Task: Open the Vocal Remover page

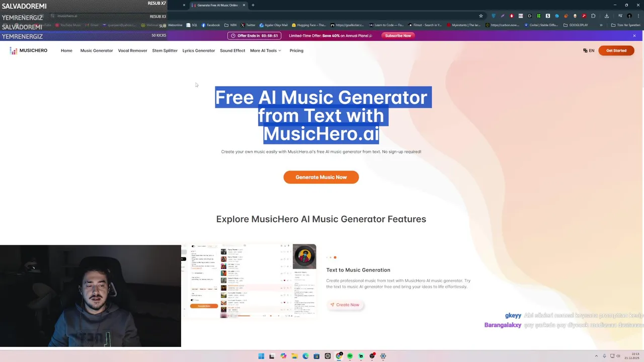Action: coord(132,51)
